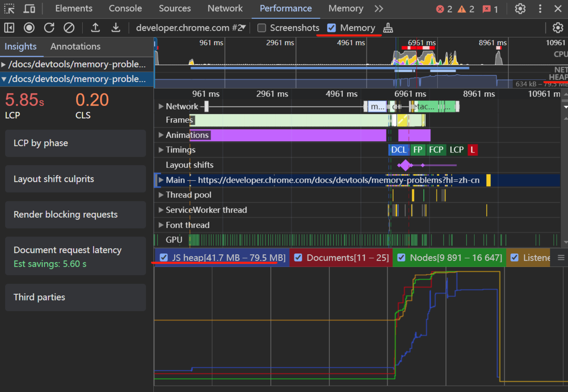Open the LCP by phase insight
The height and width of the screenshot is (392, 568).
(75, 143)
